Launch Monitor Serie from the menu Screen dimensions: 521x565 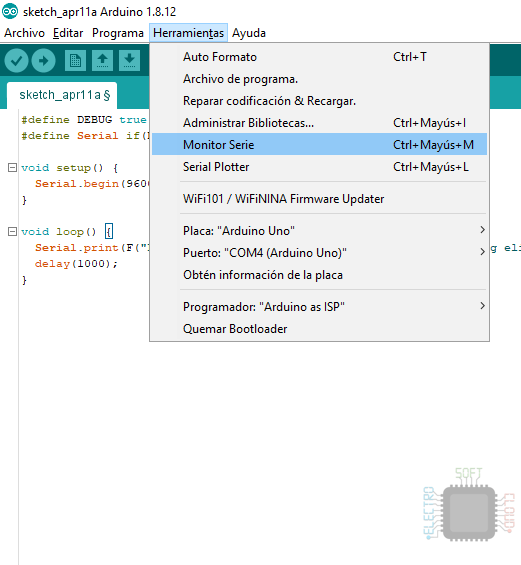click(319, 144)
